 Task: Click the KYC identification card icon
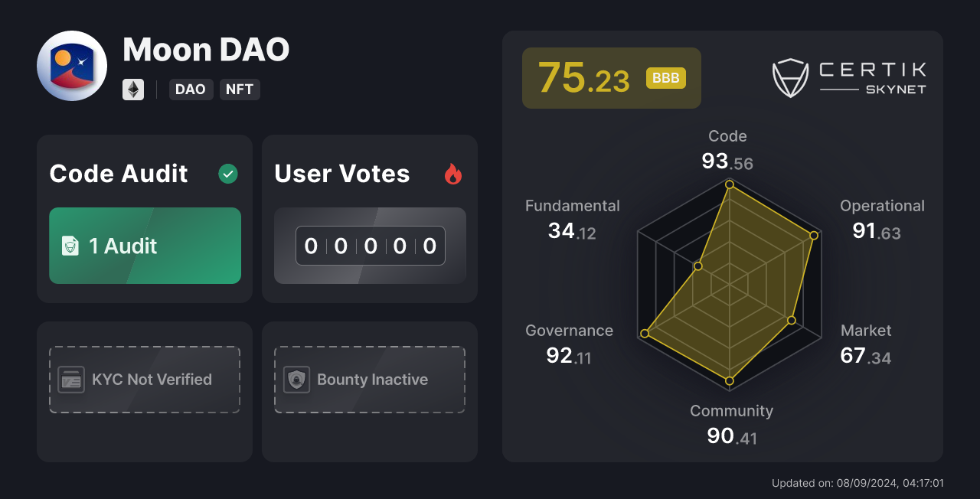point(71,379)
